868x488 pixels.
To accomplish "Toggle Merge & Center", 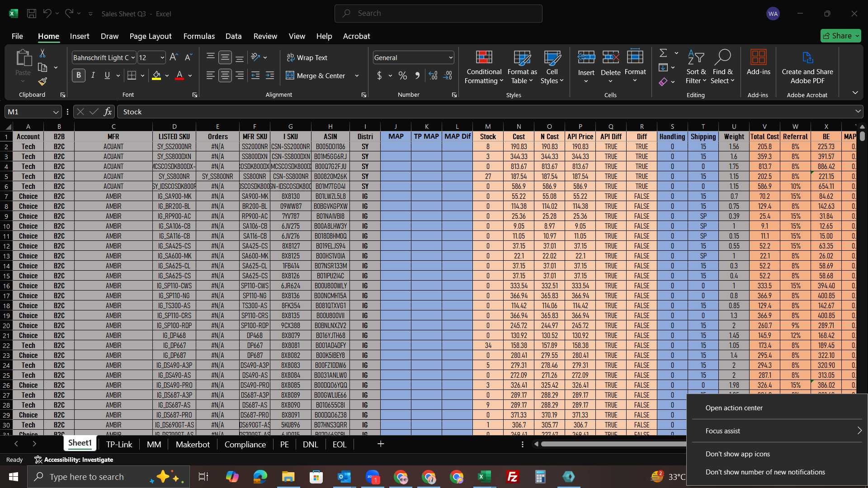I will point(316,75).
